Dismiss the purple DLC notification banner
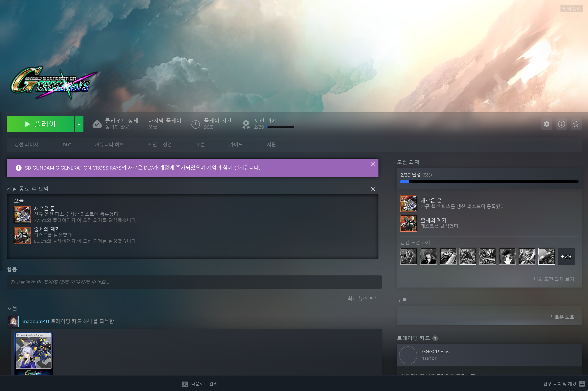 coord(373,164)
